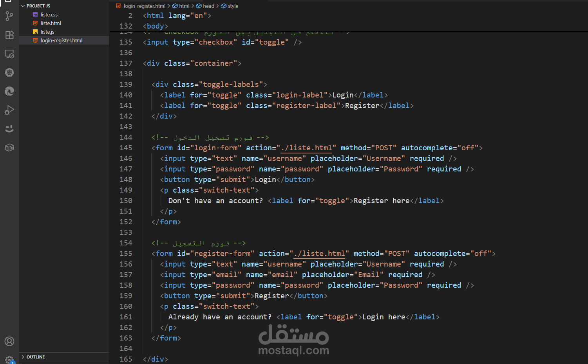Click the smiley face activity bar icon
Image resolution: width=588 pixels, height=364 pixels.
(x=9, y=129)
